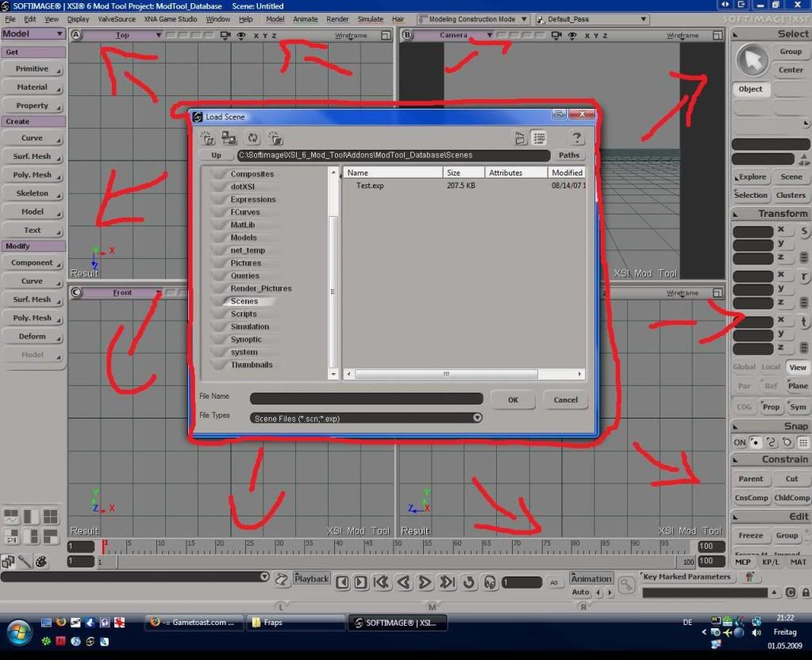Toggle the Sym symmetry mode

[x=798, y=407]
